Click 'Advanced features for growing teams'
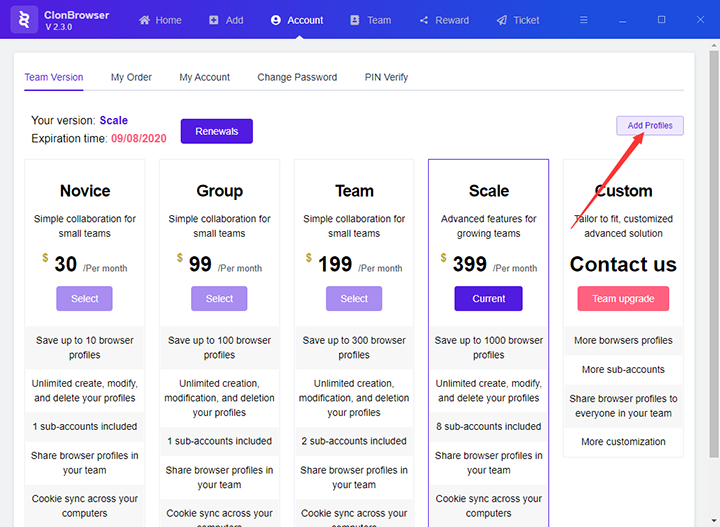This screenshot has height=527, width=720. pos(489,226)
